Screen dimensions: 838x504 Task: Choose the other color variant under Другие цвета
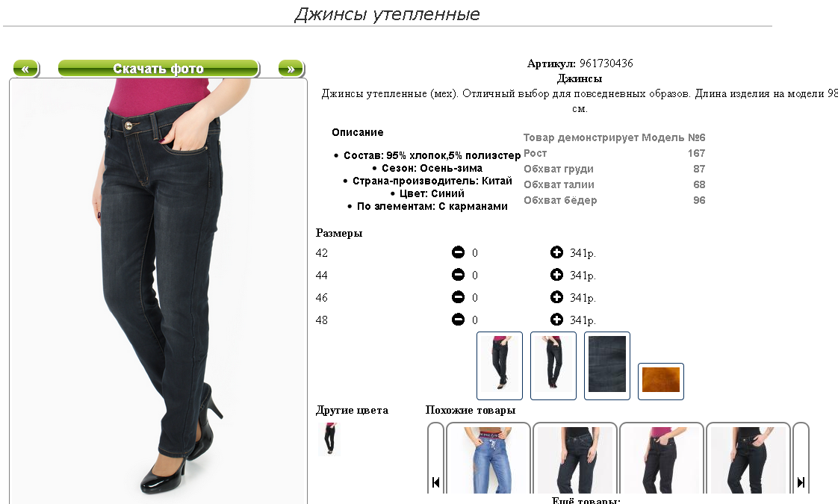pos(329,439)
